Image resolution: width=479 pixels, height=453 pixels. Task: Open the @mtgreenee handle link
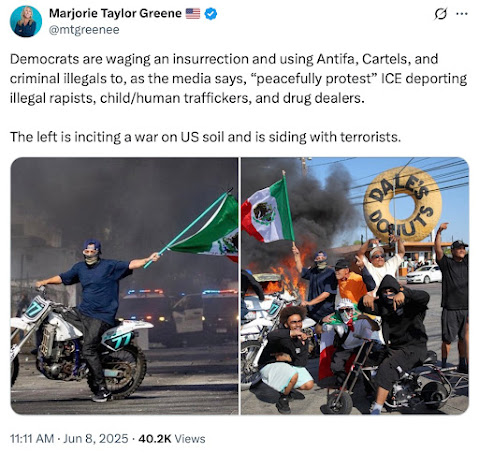tap(84, 30)
